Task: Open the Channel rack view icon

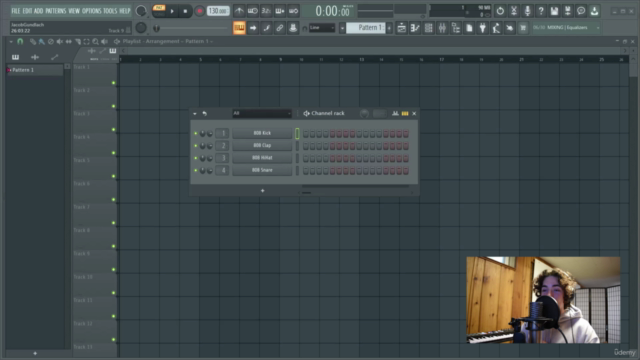Action: click(x=429, y=28)
